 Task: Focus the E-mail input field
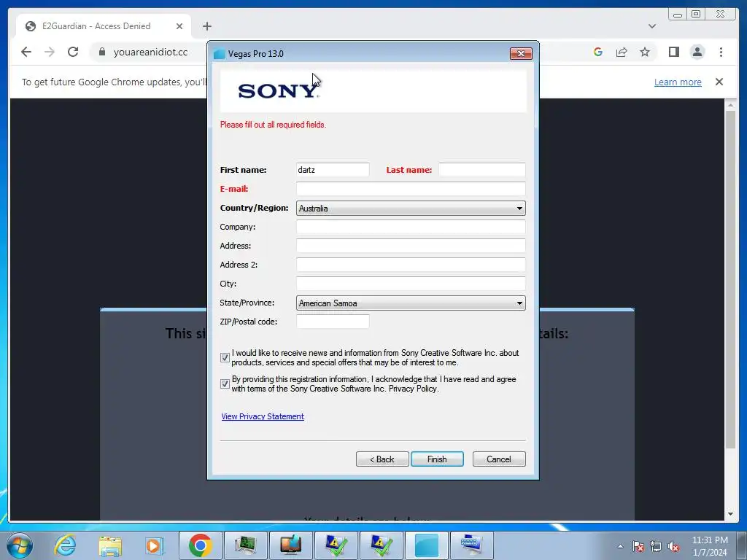(411, 189)
